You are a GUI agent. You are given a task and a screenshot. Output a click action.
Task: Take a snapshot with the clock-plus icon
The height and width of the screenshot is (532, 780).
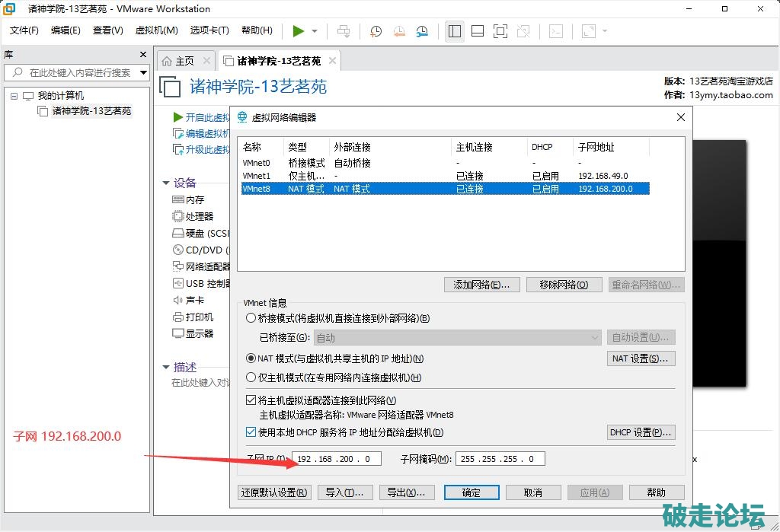click(376, 31)
